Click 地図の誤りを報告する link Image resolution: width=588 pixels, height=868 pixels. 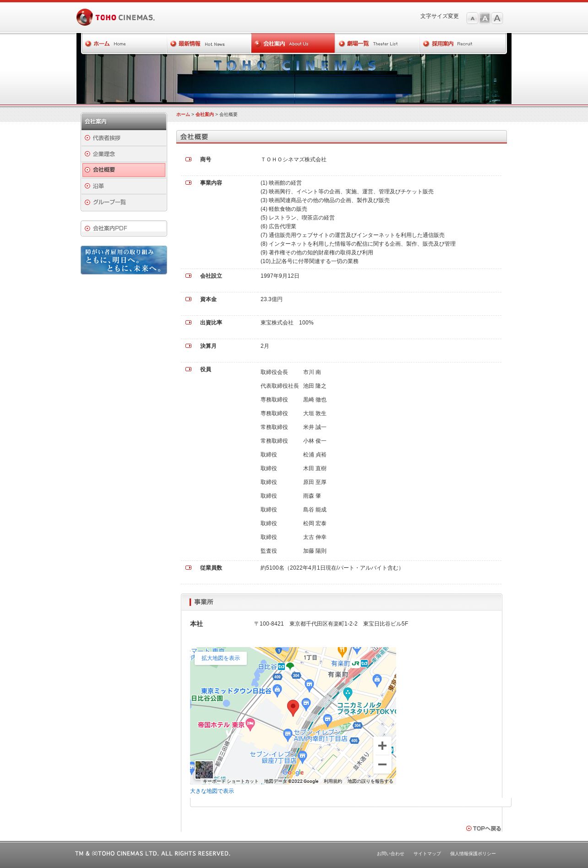370,781
